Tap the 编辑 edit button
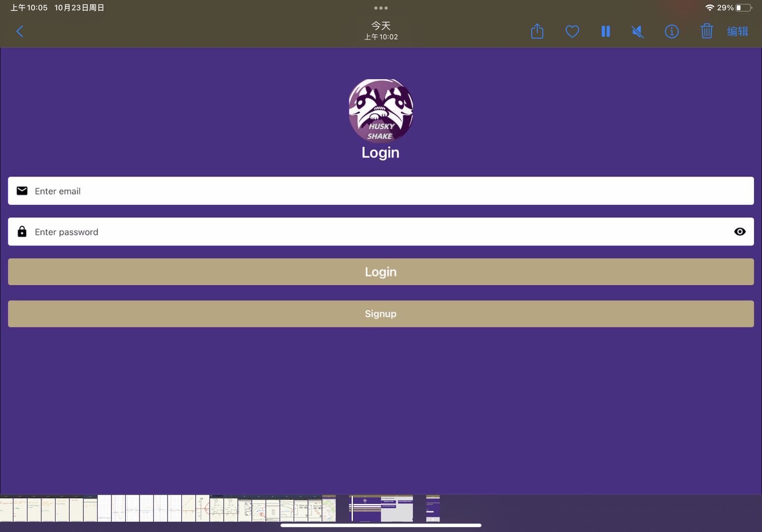The image size is (762, 532). (x=737, y=32)
